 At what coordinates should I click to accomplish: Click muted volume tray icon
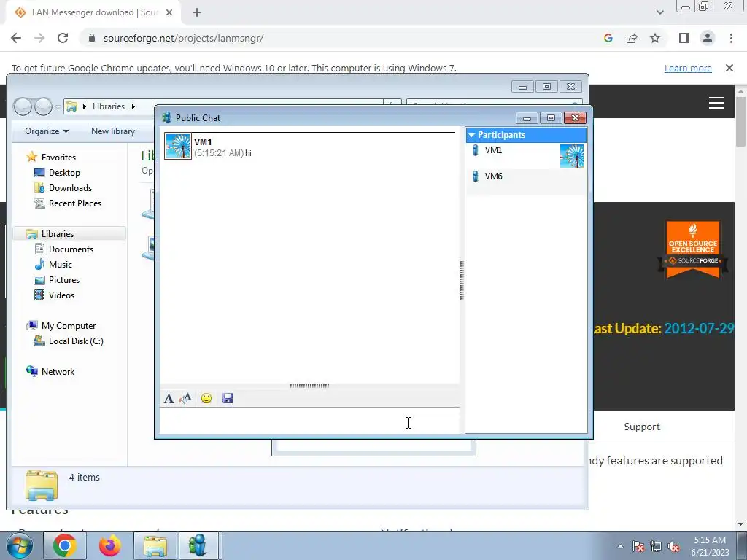click(673, 546)
